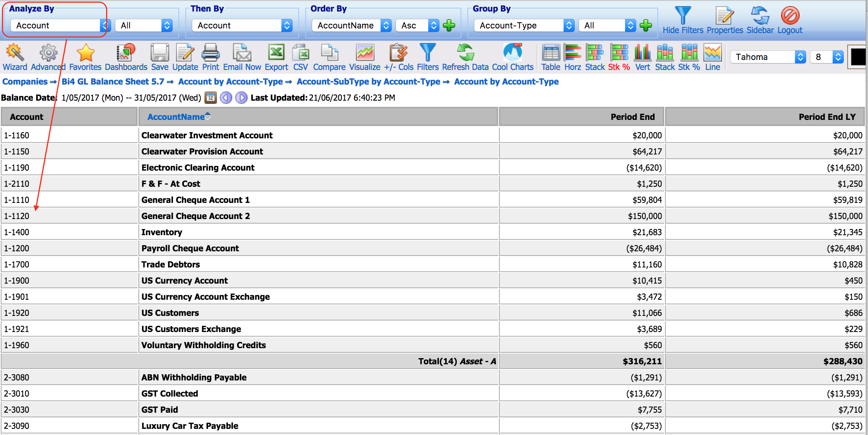Go to next date period

[241, 98]
